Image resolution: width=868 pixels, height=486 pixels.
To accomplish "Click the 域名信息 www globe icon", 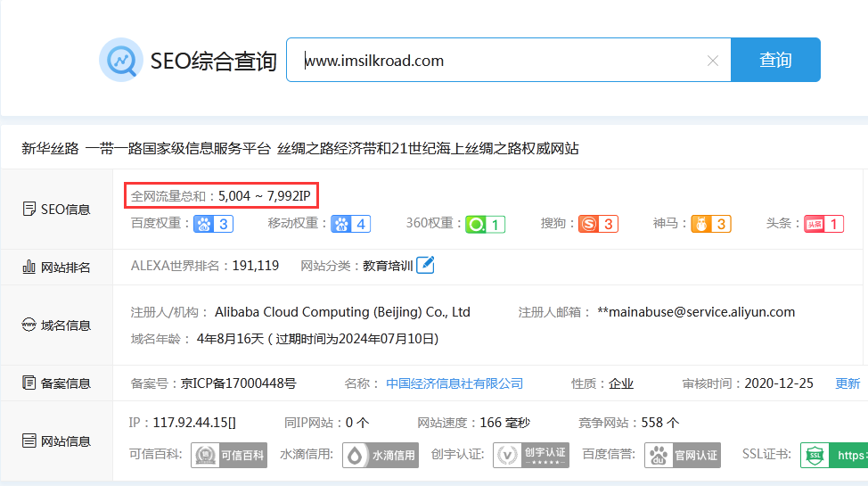I will (29, 325).
